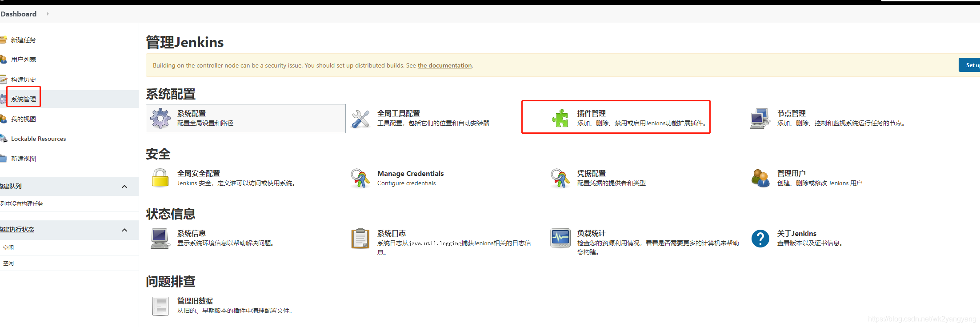This screenshot has width=980, height=327.
Task: Open 负载统计 title link
Action: (591, 233)
